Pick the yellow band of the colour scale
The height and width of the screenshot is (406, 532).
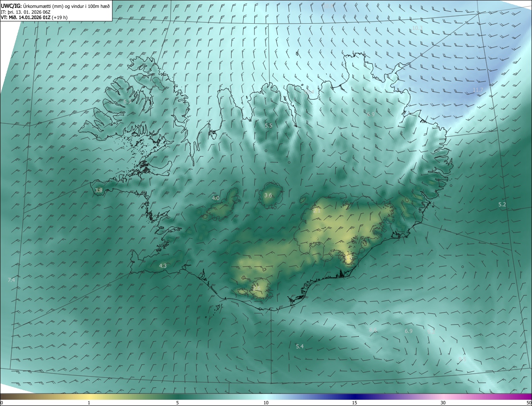pos(89,396)
